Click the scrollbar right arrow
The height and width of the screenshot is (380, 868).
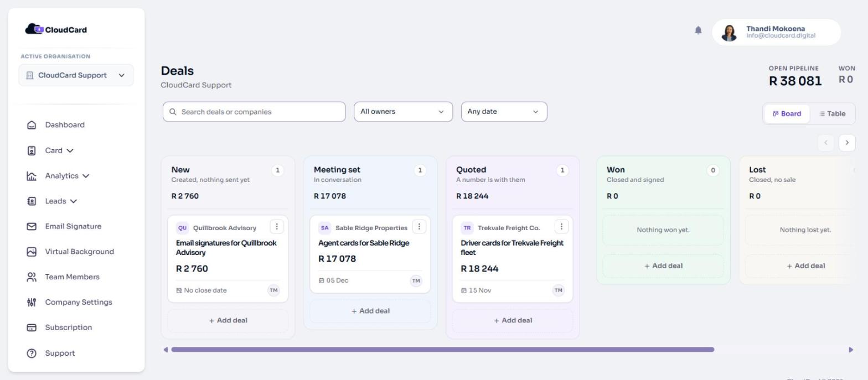[x=851, y=350]
